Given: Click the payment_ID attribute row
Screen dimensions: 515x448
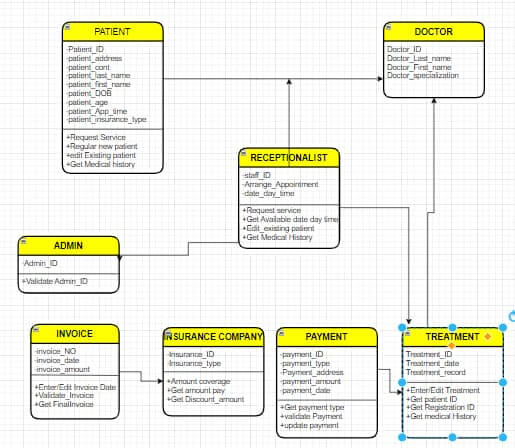Looking at the screenshot, I should pyautogui.click(x=302, y=354).
